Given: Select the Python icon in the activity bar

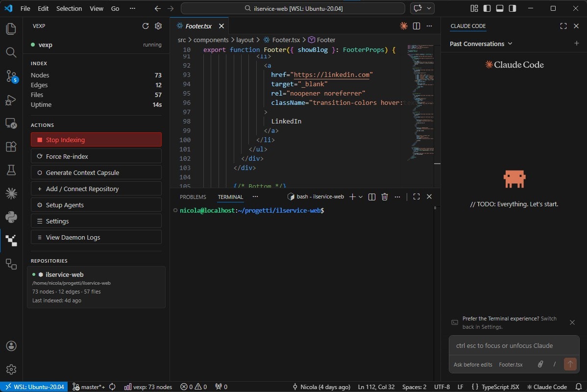Looking at the screenshot, I should tap(11, 217).
